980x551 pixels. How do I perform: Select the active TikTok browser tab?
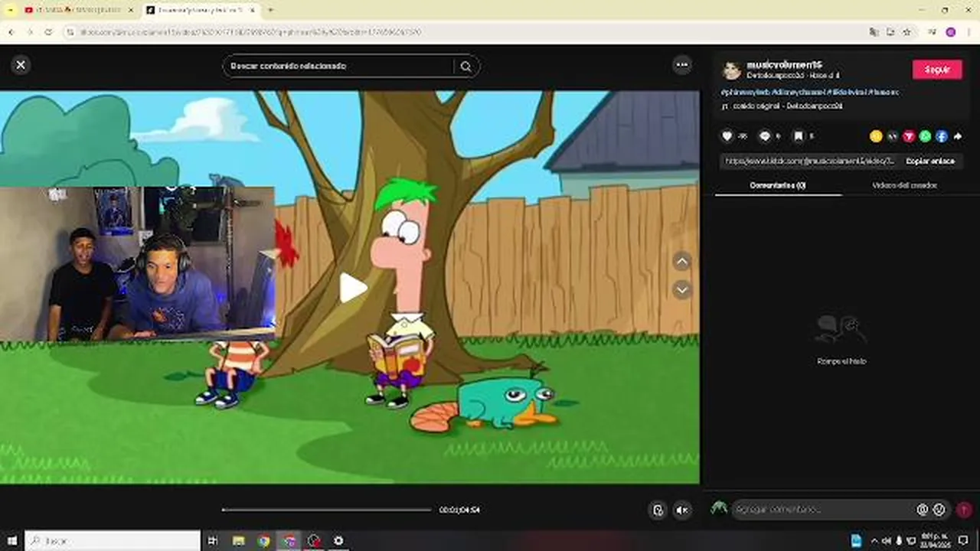point(201,10)
